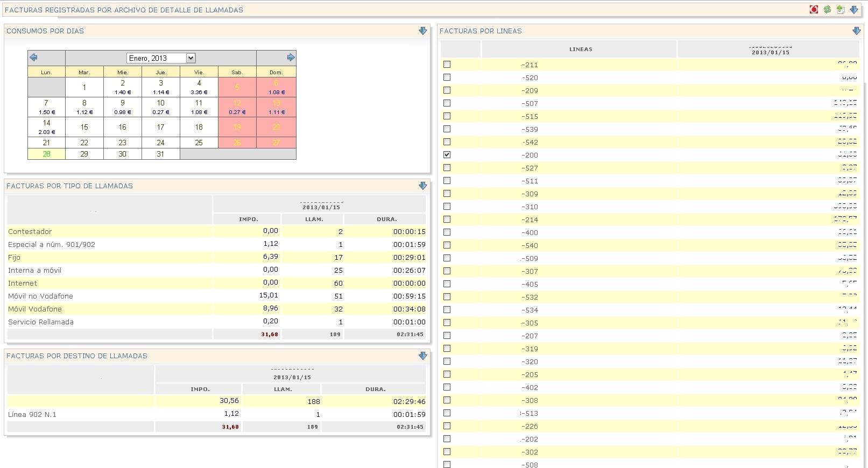The height and width of the screenshot is (468, 868).
Task: Enable the checkbox for line -513
Action: [447, 413]
